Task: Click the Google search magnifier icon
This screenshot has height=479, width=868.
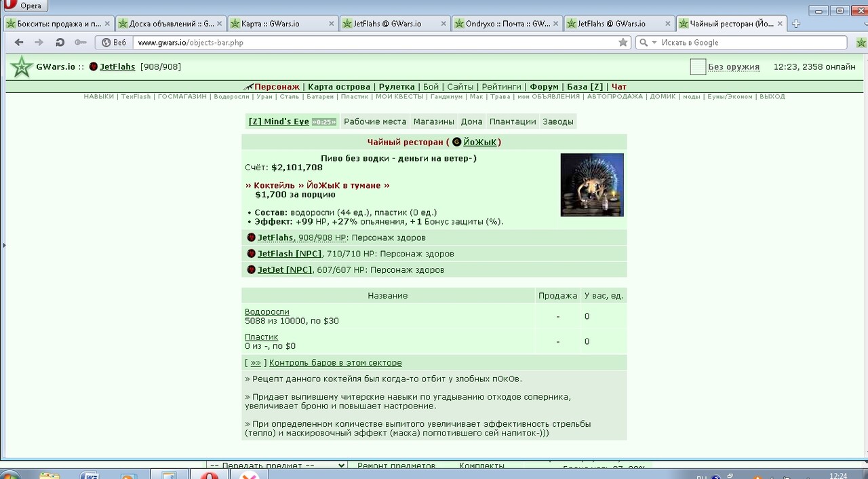Action: [644, 42]
